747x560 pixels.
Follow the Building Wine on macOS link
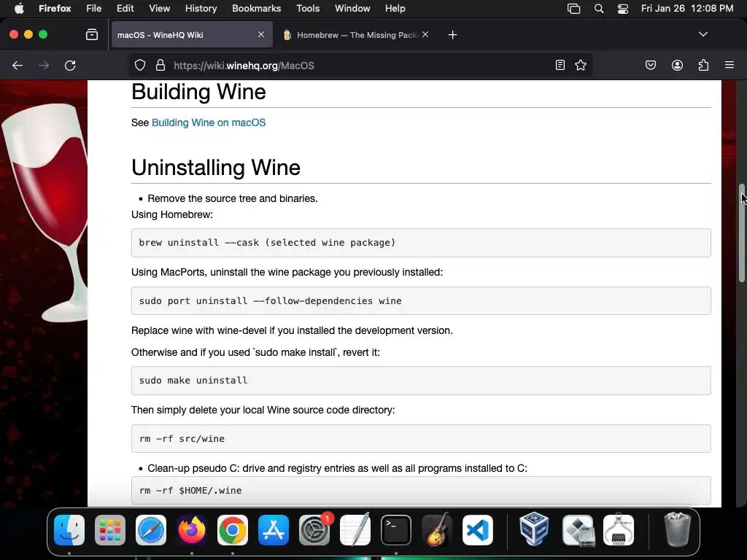coord(209,122)
